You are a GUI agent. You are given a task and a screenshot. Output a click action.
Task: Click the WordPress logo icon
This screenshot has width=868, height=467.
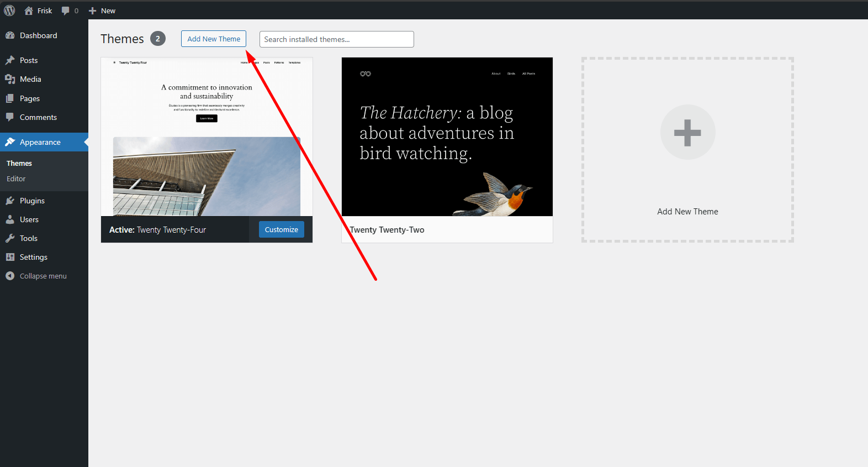click(x=9, y=11)
